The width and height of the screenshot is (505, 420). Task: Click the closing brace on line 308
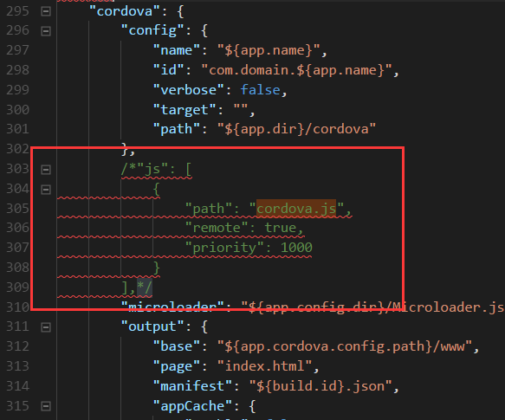(157, 268)
